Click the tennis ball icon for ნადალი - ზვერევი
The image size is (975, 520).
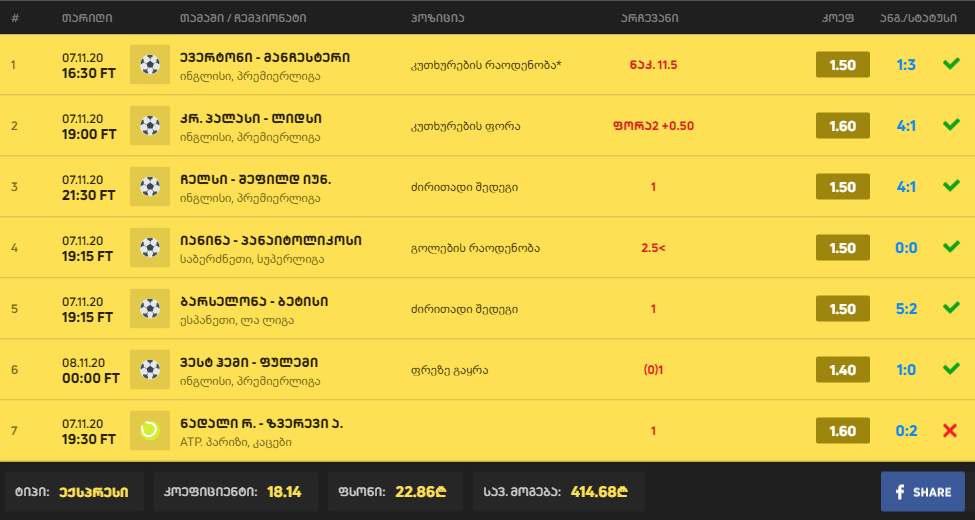coord(150,430)
